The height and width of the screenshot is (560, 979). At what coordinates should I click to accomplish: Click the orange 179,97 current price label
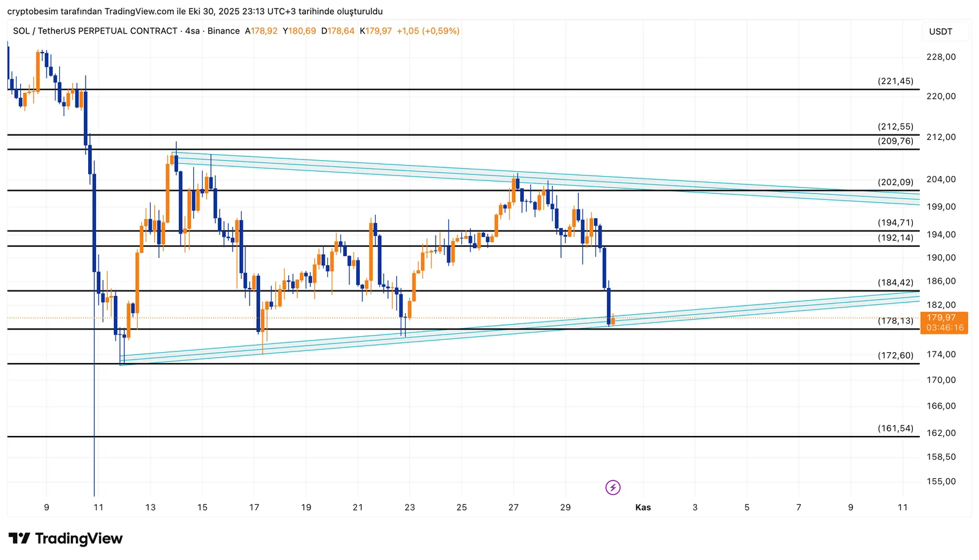[x=943, y=317]
